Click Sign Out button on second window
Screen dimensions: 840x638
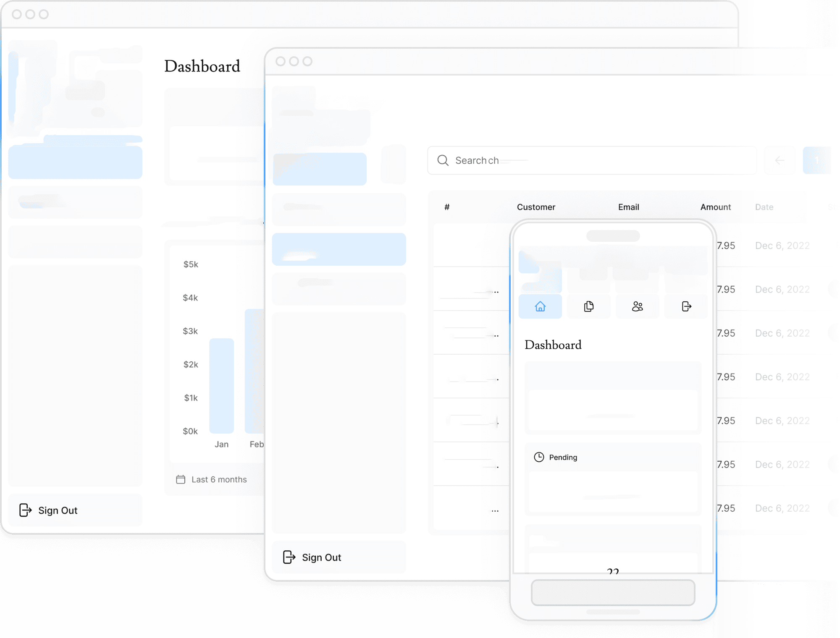[x=311, y=557]
